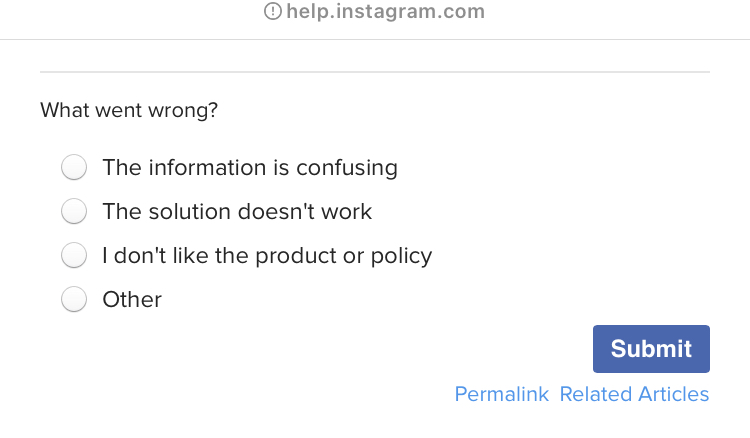Image resolution: width=750 pixels, height=438 pixels.
Task: Choose "The solution doesn't work" radio button
Action: [74, 212]
